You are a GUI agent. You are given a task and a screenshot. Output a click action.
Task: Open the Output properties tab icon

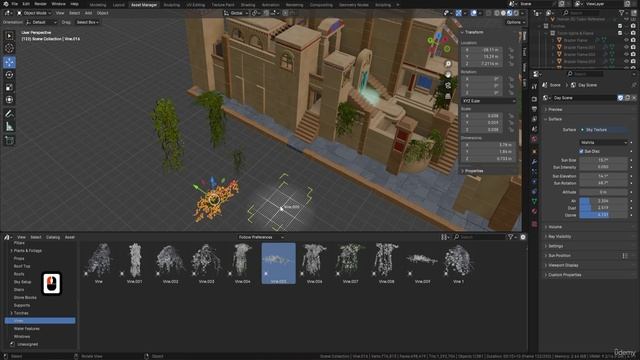pos(534,109)
